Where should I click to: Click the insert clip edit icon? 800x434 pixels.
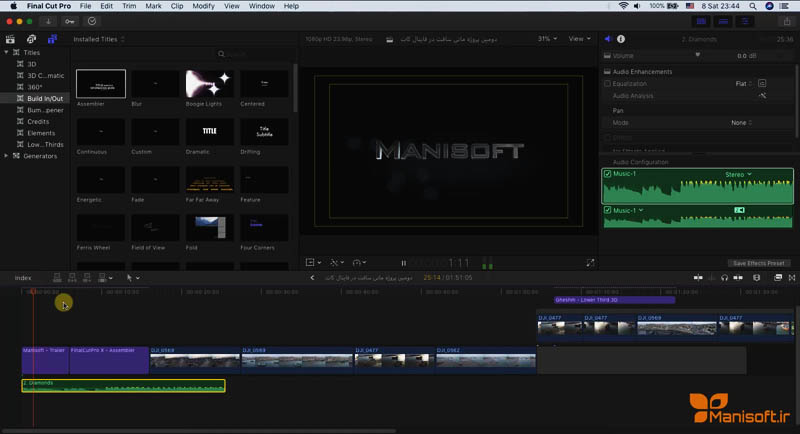click(x=72, y=278)
